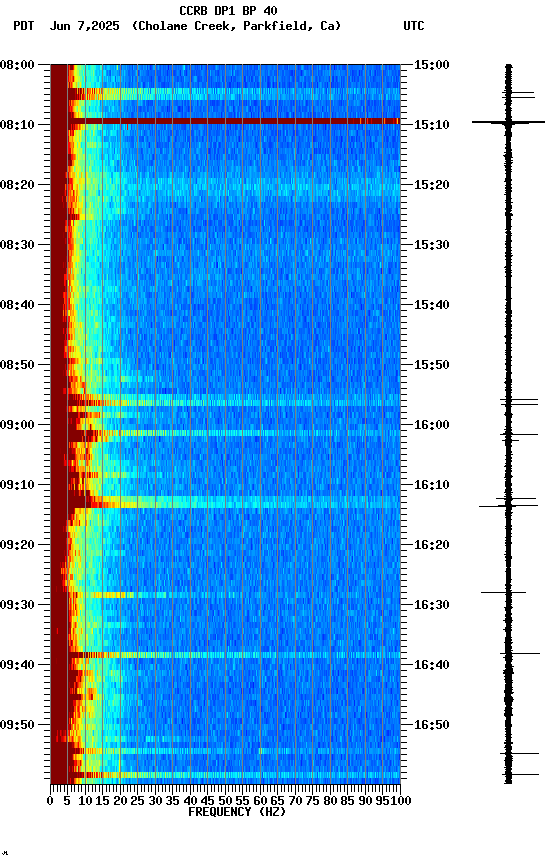Click the 09:40 PDT time label
552x864 pixels.
click(17, 665)
